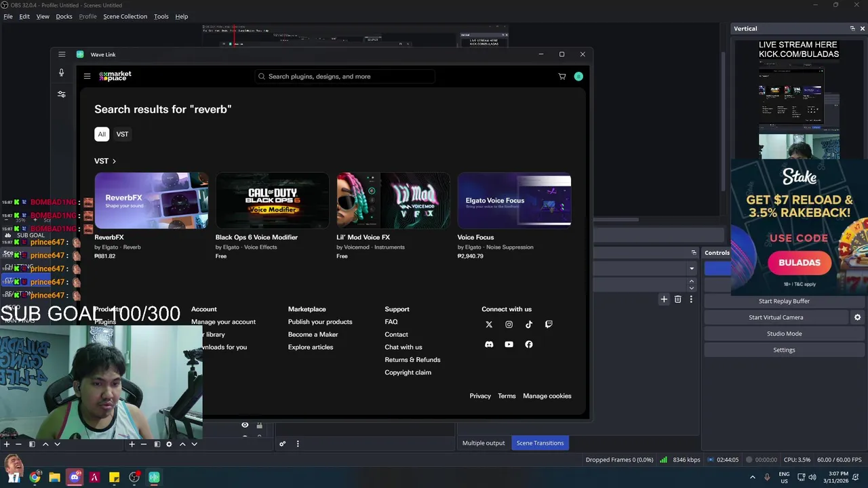Open Wave Link main hamburger menu in title bar

[x=62, y=54]
